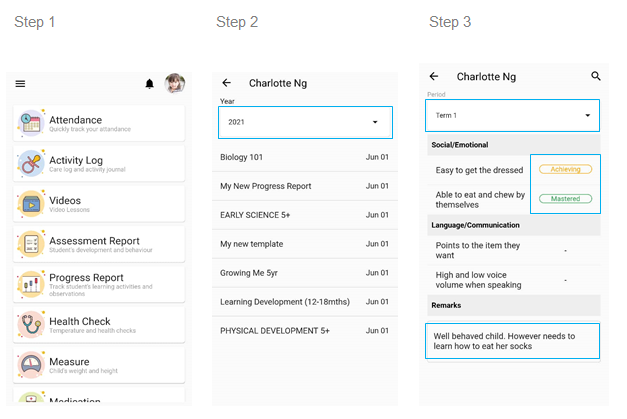Click the Remarks text box

[x=512, y=342]
